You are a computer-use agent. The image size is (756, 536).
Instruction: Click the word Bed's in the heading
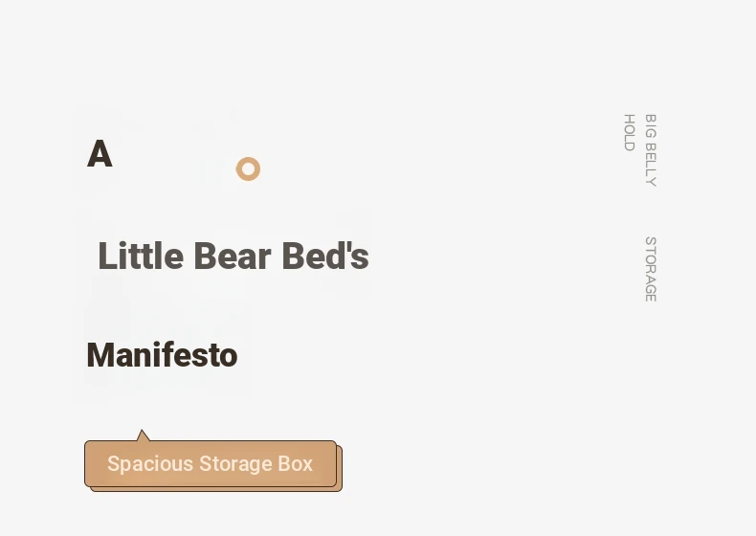point(329,257)
